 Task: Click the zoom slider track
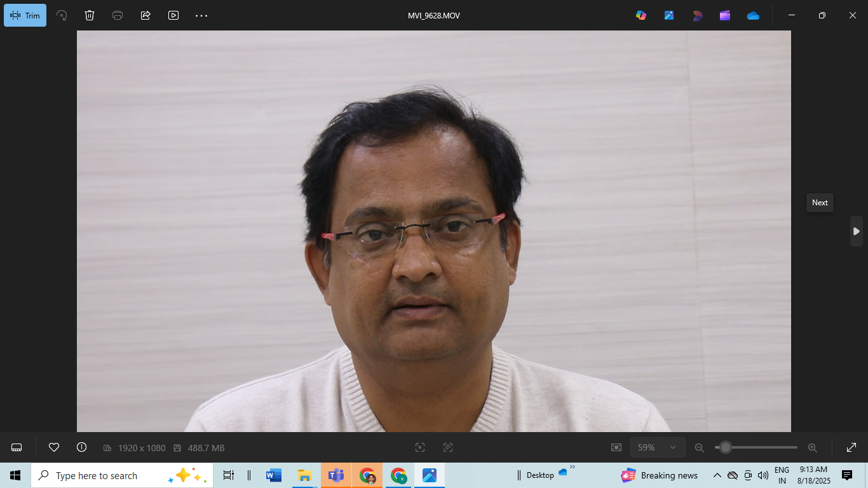click(x=763, y=447)
